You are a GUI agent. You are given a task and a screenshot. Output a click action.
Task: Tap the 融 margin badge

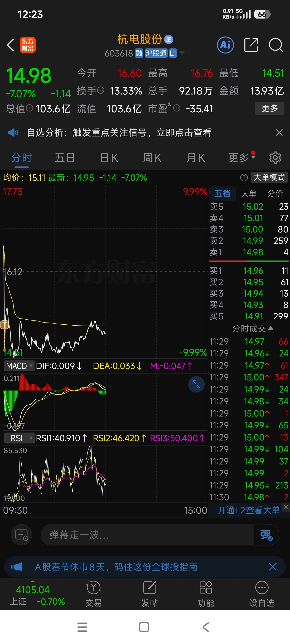(139, 53)
